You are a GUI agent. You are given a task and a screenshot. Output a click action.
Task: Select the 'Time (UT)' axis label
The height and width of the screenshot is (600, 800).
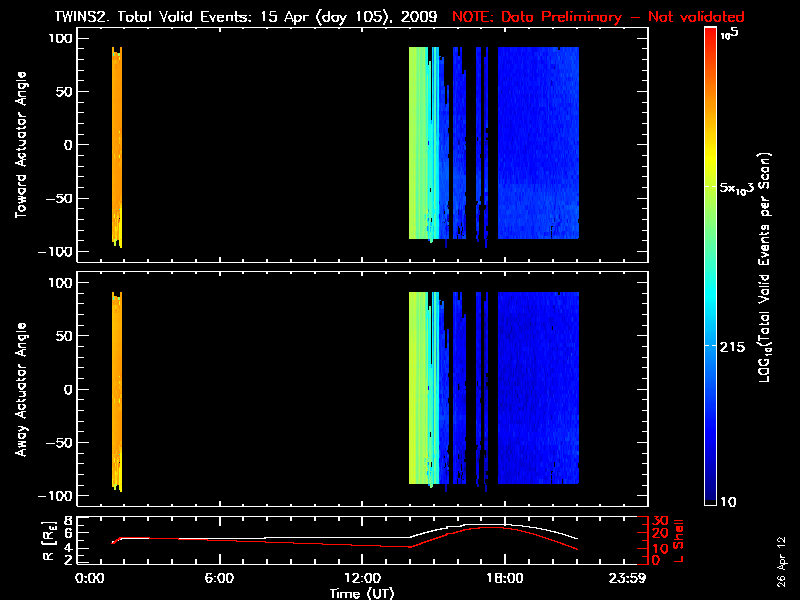(x=362, y=593)
